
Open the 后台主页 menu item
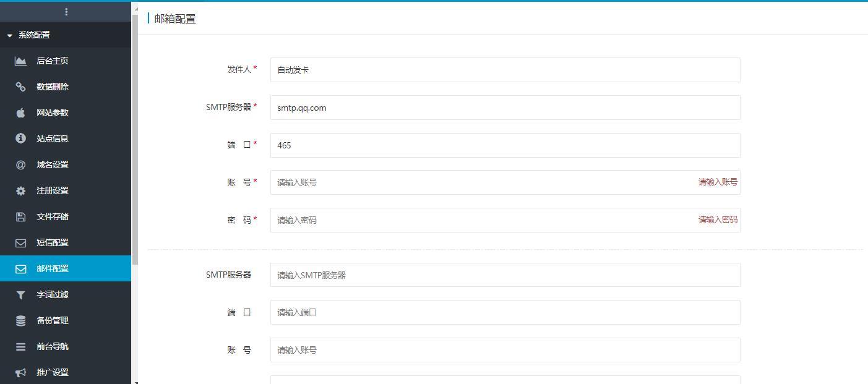pyautogui.click(x=66, y=61)
